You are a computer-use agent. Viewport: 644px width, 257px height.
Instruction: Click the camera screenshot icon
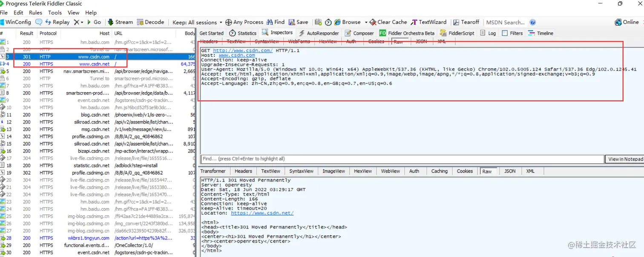pyautogui.click(x=318, y=22)
